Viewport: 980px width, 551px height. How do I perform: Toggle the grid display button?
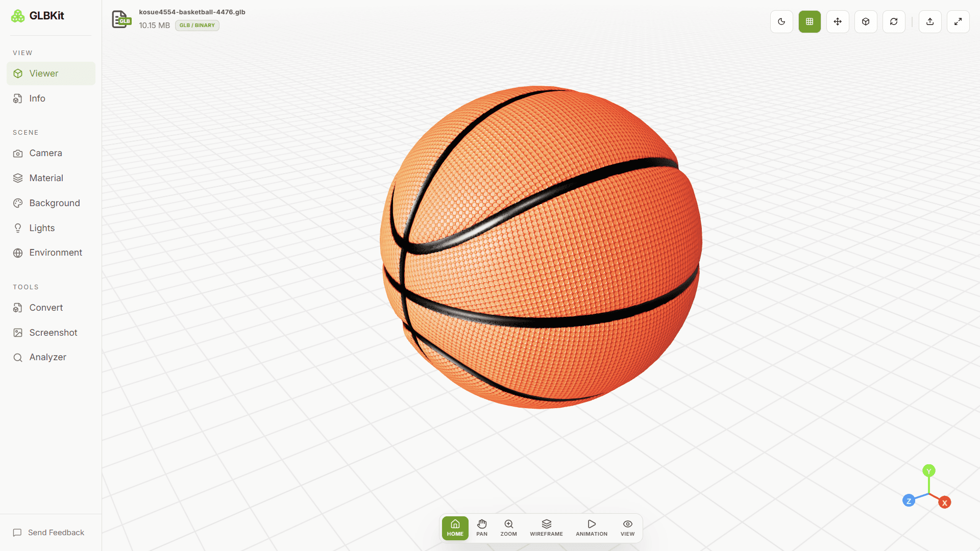pos(810,21)
